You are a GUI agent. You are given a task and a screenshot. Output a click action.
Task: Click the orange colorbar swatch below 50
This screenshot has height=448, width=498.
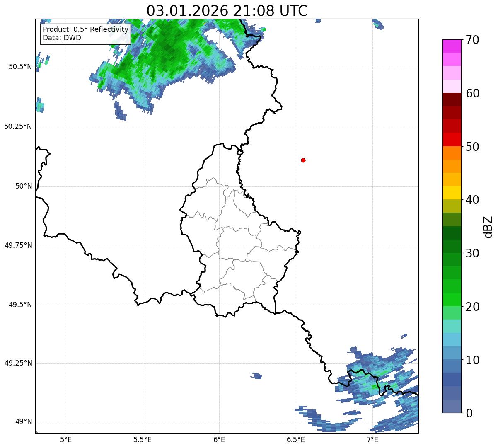[x=452, y=153]
